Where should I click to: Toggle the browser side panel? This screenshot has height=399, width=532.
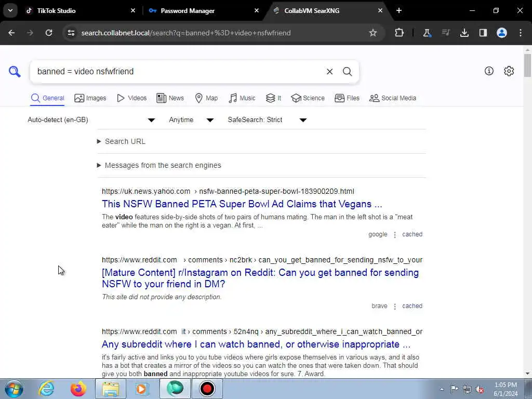[483, 33]
